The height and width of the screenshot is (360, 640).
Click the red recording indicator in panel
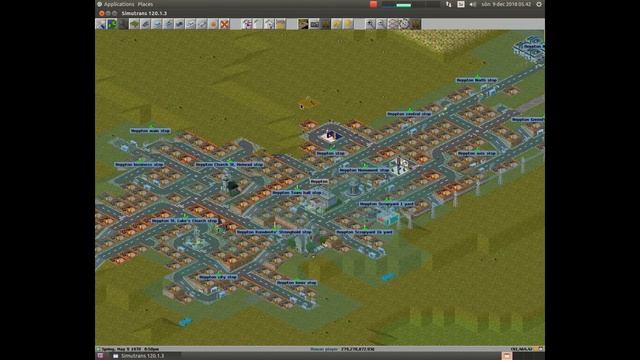tap(373, 4)
